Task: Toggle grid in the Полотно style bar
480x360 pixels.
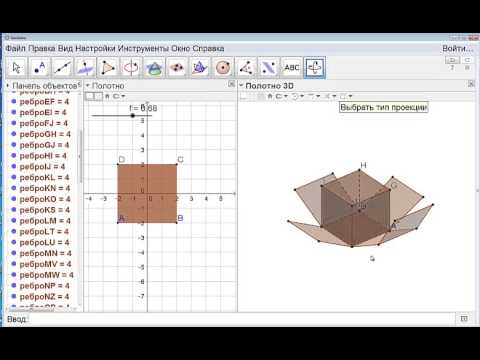Action: 98,97
